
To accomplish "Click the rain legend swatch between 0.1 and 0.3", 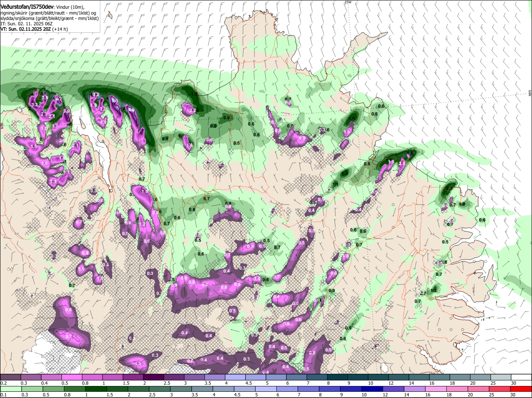I will pos(10,389).
